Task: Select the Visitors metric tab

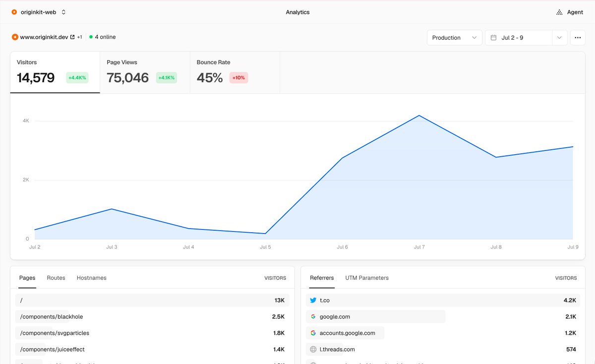Action: point(55,72)
